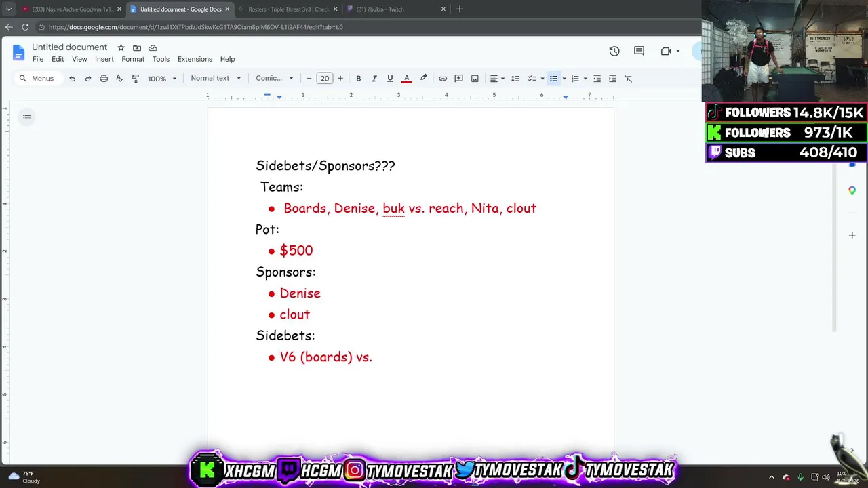The width and height of the screenshot is (868, 488).
Task: Open the comments panel icon
Action: tap(639, 51)
